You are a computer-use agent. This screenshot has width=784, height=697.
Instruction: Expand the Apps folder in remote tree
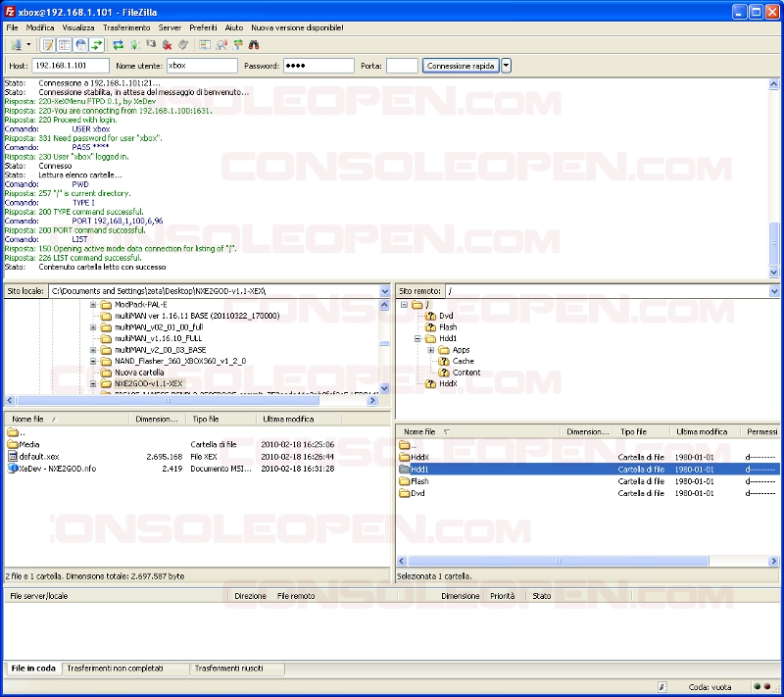[x=430, y=350]
